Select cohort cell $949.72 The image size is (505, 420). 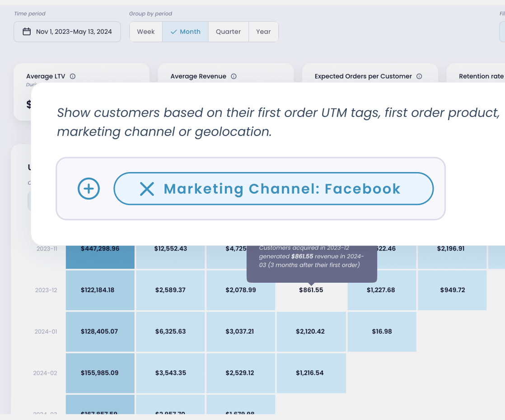452,290
